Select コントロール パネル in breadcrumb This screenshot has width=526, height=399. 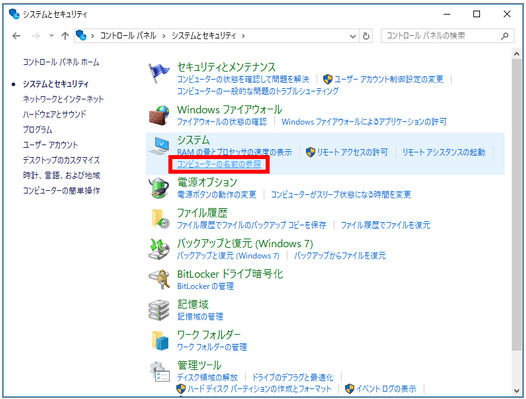[x=128, y=36]
